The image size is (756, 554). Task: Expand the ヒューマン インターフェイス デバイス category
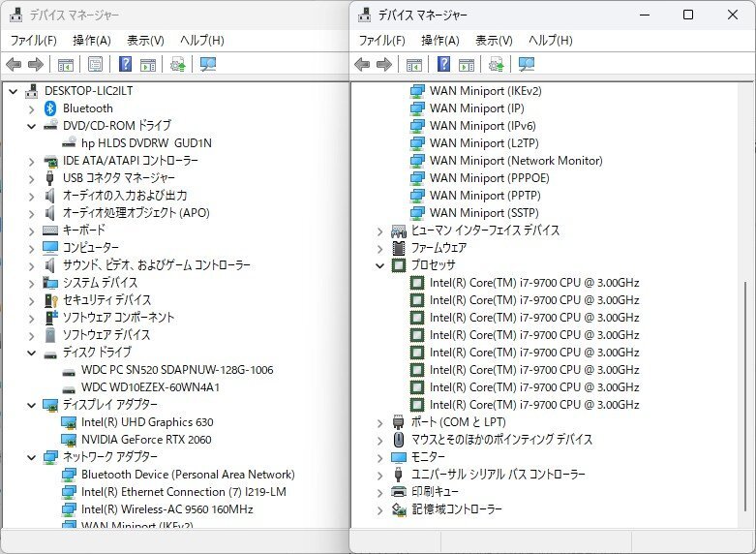[x=379, y=231]
